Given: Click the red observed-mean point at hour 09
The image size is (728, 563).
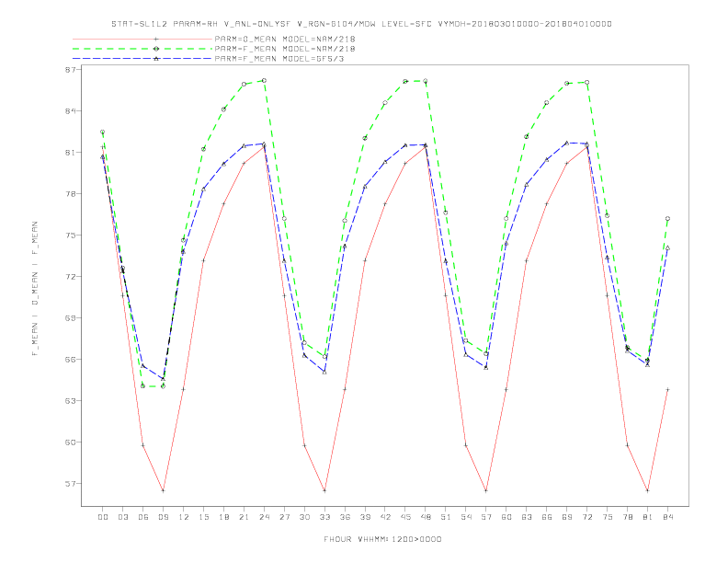Looking at the screenshot, I should coord(163,490).
